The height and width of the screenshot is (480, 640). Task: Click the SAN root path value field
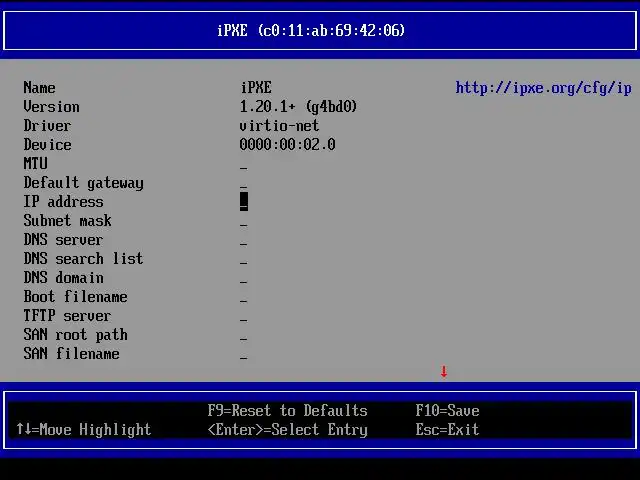[x=244, y=339]
